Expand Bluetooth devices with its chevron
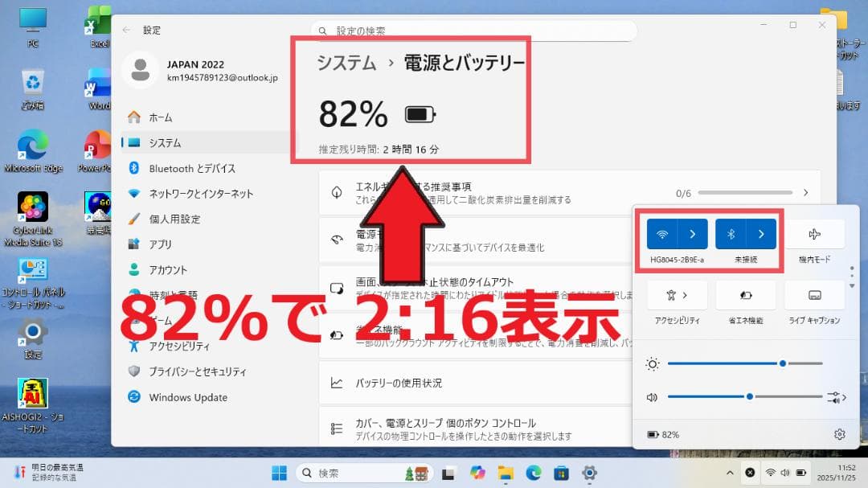868x488 pixels. [x=761, y=234]
